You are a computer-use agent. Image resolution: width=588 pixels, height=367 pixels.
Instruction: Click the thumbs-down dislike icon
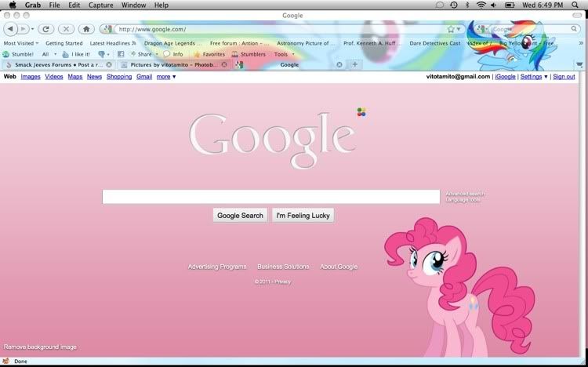101,54
